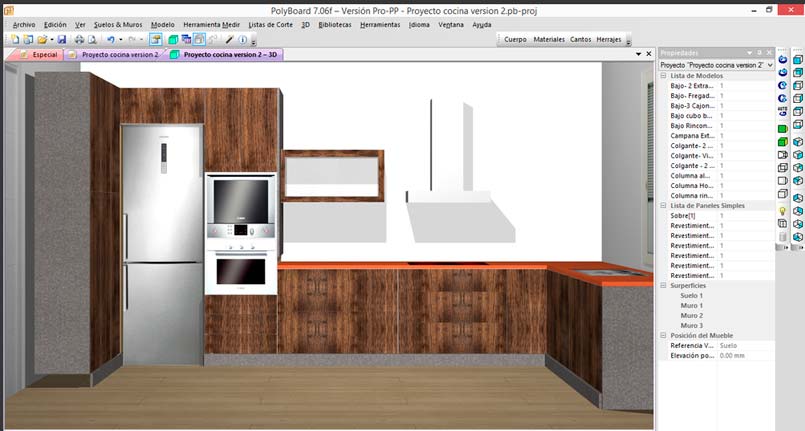This screenshot has width=805, height=431.
Task: Click the info icon in main toolbar
Action: [x=243, y=39]
